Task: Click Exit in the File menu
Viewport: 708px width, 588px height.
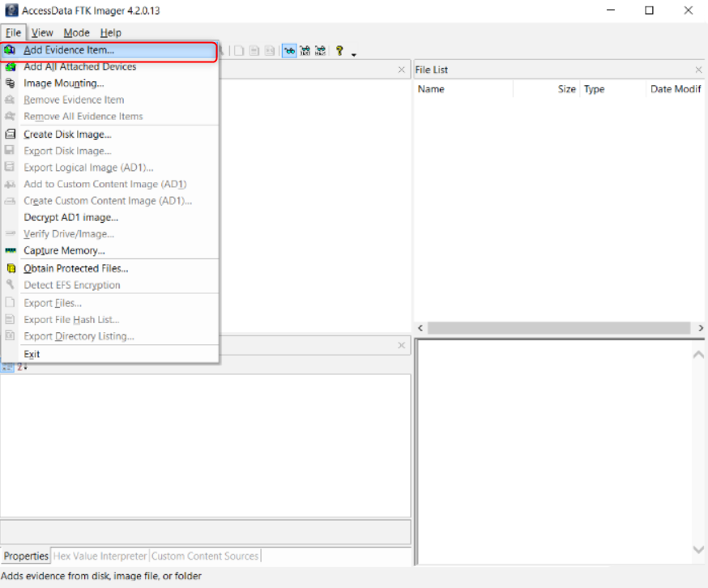Action: (32, 354)
